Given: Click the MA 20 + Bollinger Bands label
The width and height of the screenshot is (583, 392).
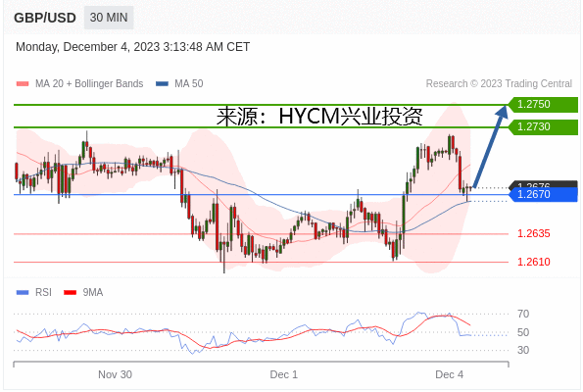Looking at the screenshot, I should click(x=89, y=83).
